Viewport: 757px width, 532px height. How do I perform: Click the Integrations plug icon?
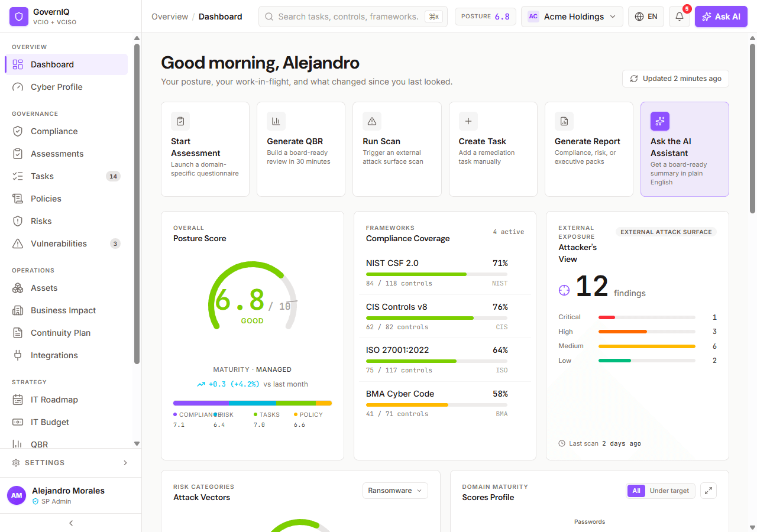tap(18, 355)
